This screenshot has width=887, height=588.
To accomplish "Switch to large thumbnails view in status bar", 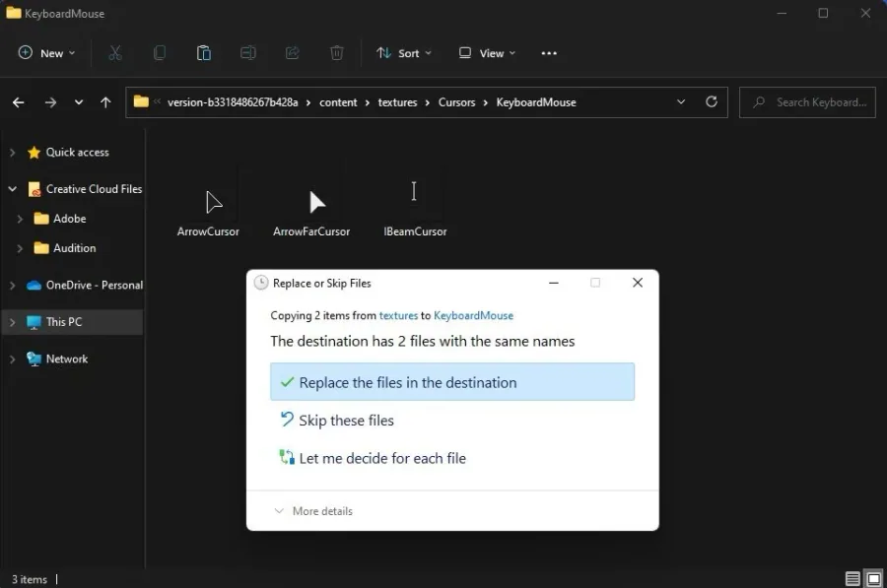I will pos(874,578).
